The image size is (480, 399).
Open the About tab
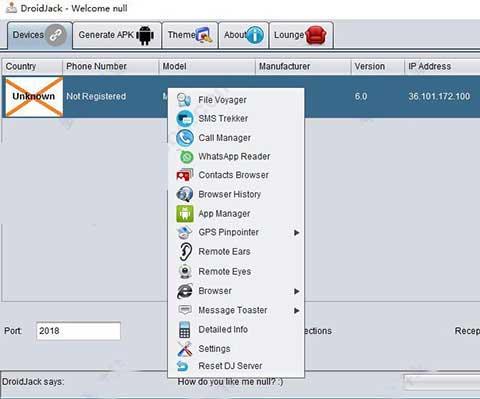(x=243, y=35)
